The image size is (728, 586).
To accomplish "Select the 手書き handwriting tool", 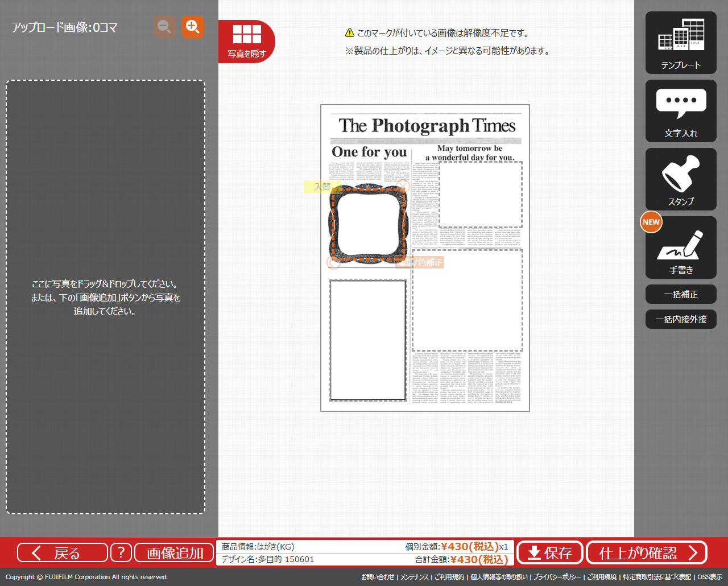I will point(681,247).
